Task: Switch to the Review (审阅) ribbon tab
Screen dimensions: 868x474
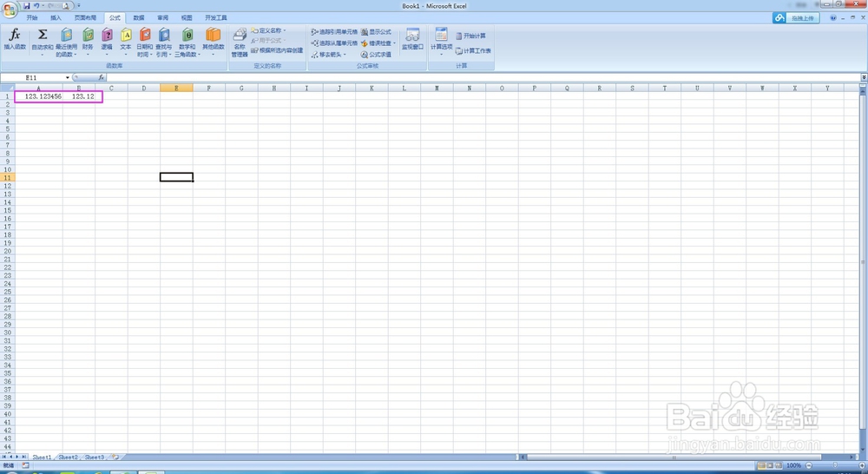Action: click(x=163, y=17)
